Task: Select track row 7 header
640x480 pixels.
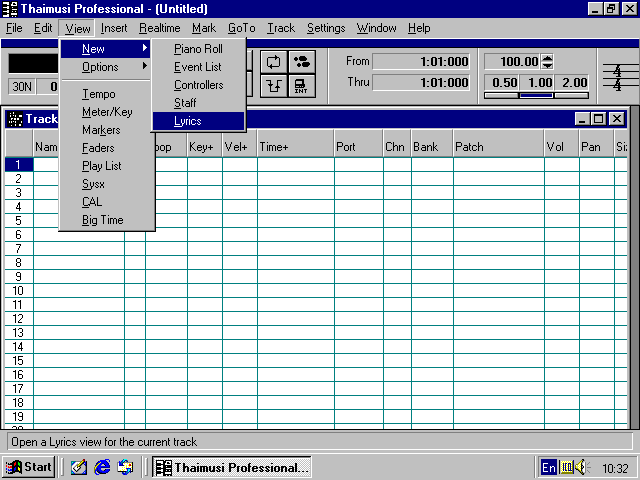Action: [19, 249]
